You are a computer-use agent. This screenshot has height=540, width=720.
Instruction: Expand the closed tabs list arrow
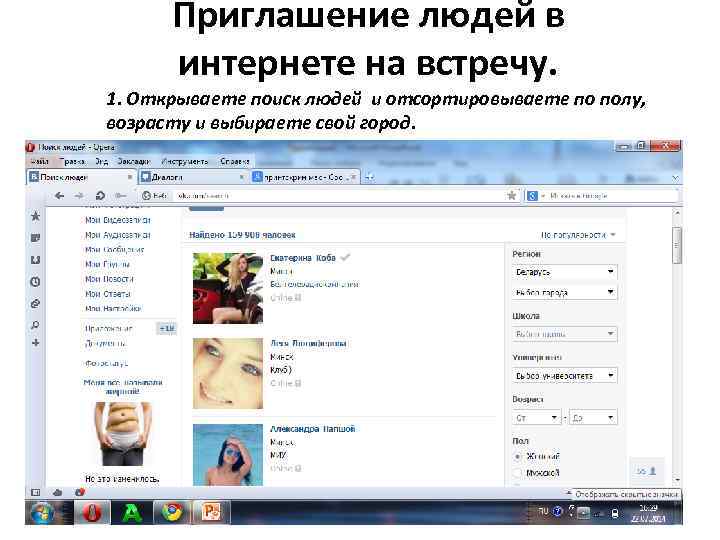tap(675, 178)
